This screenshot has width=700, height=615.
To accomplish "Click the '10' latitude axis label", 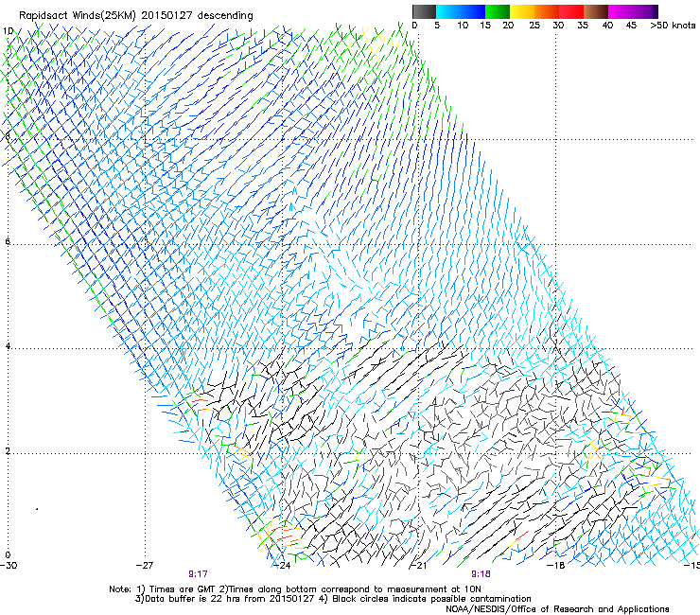I will pyautogui.click(x=8, y=31).
